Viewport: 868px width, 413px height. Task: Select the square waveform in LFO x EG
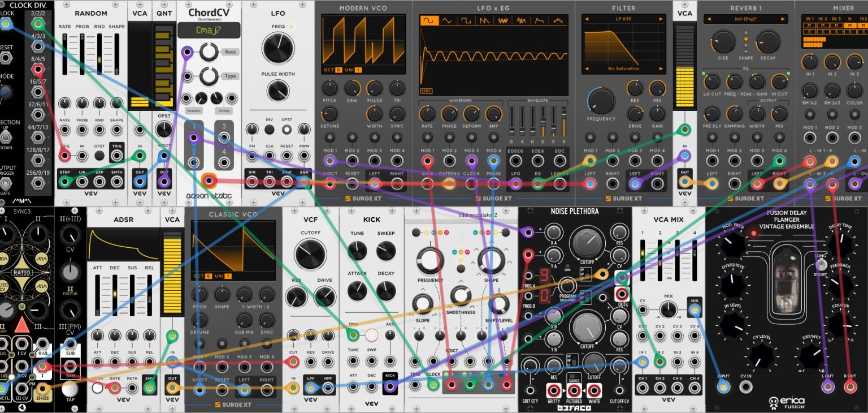click(x=465, y=20)
